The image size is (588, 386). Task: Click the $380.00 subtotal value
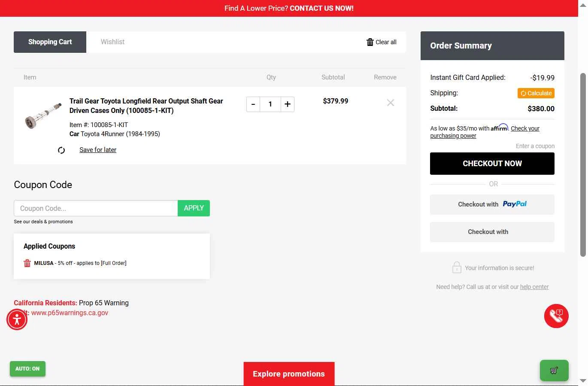coord(541,109)
